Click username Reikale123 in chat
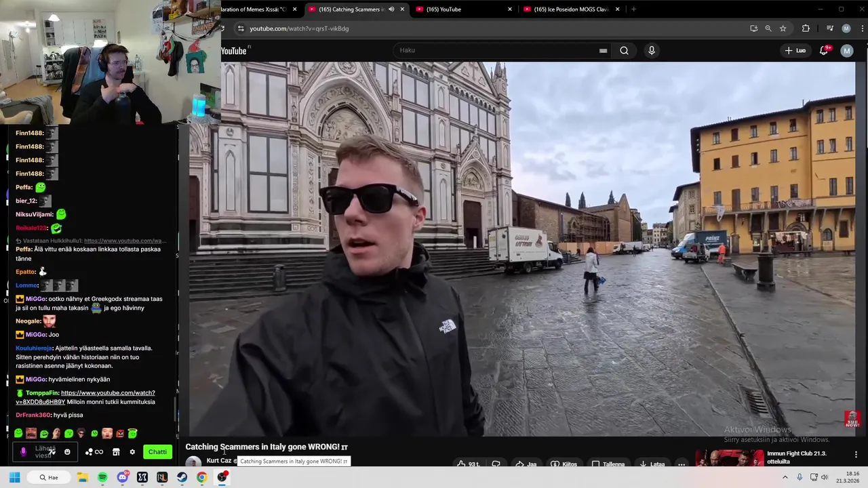The image size is (868, 488). click(x=32, y=228)
